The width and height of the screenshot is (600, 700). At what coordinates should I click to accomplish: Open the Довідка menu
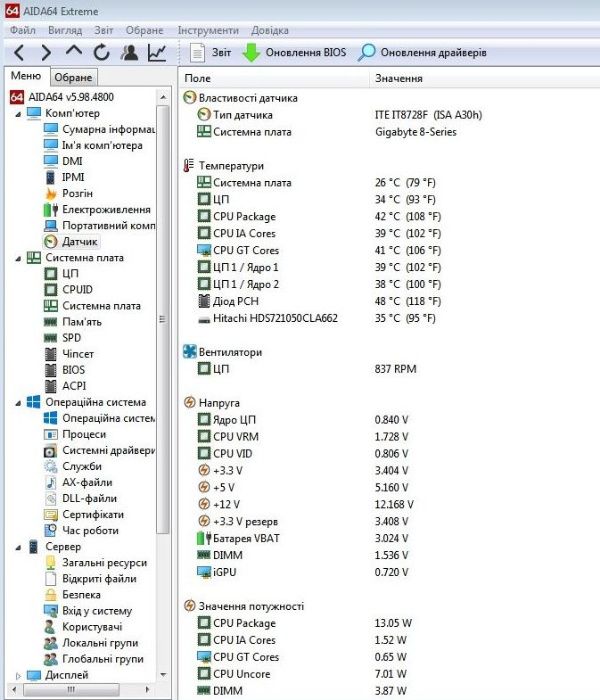[x=270, y=30]
